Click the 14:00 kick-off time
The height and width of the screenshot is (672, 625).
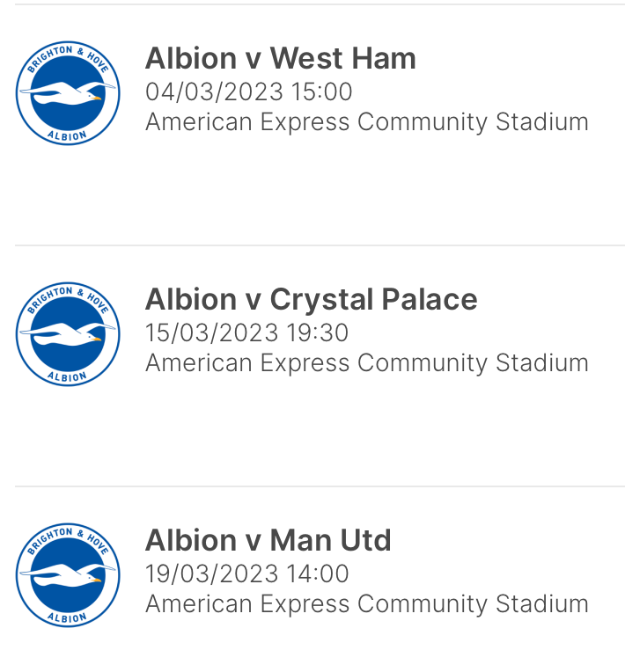(x=318, y=573)
